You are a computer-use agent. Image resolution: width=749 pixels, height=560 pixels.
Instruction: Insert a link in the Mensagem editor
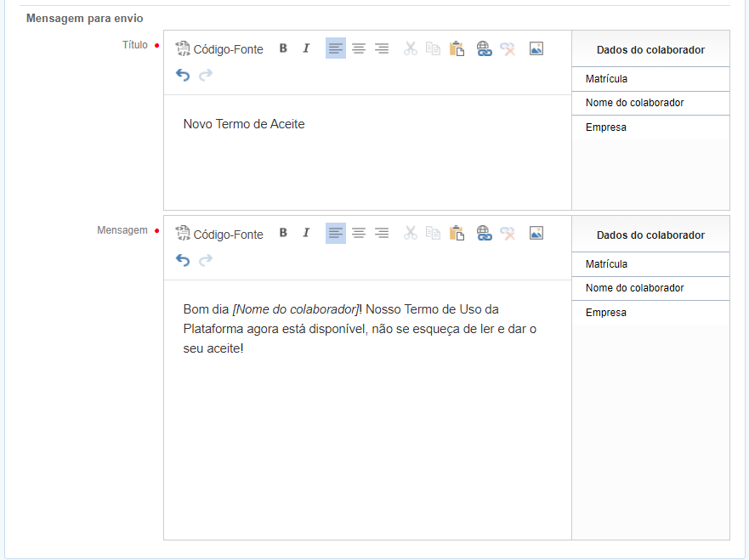pos(485,234)
